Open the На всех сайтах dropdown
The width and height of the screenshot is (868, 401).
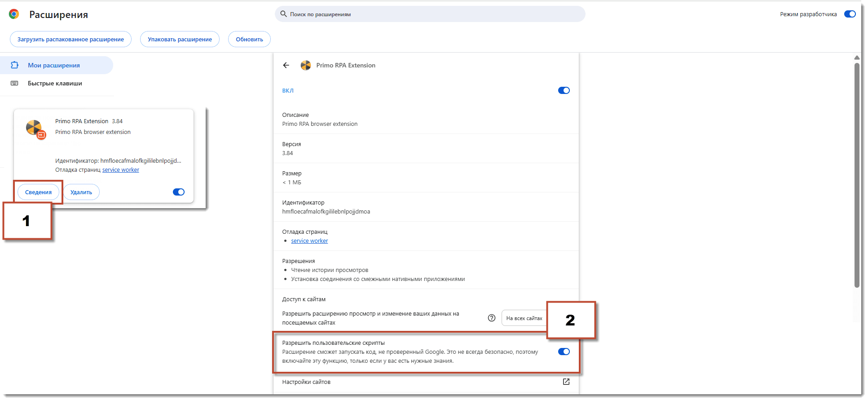coord(524,318)
